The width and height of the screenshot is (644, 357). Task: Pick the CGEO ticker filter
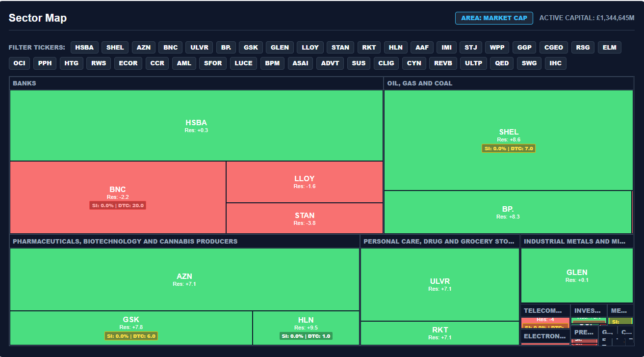554,48
